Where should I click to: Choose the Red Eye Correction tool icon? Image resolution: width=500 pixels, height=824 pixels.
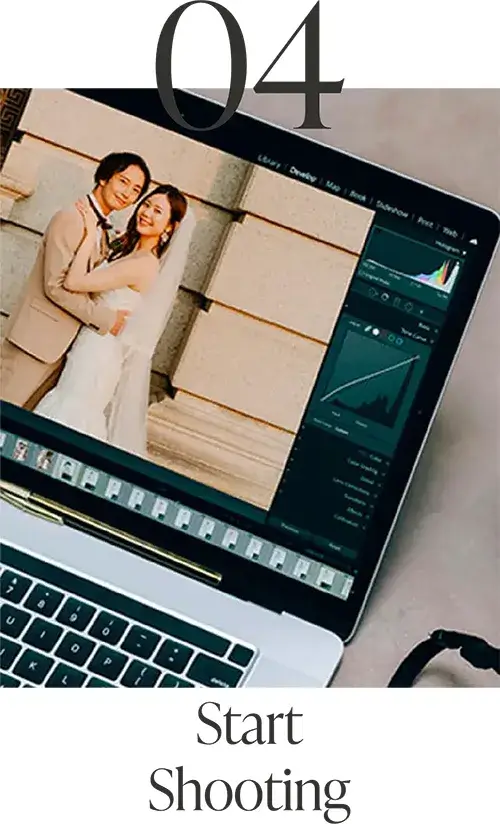coord(397,302)
